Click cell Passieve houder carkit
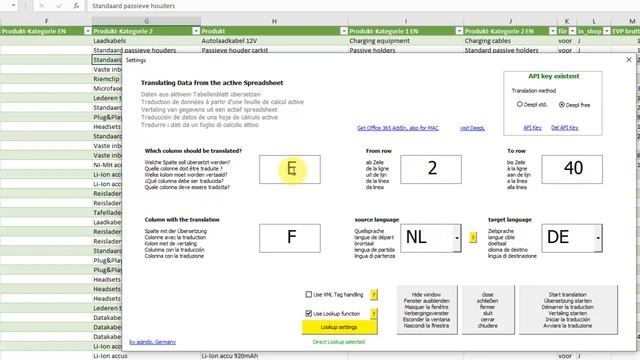 coord(274,50)
